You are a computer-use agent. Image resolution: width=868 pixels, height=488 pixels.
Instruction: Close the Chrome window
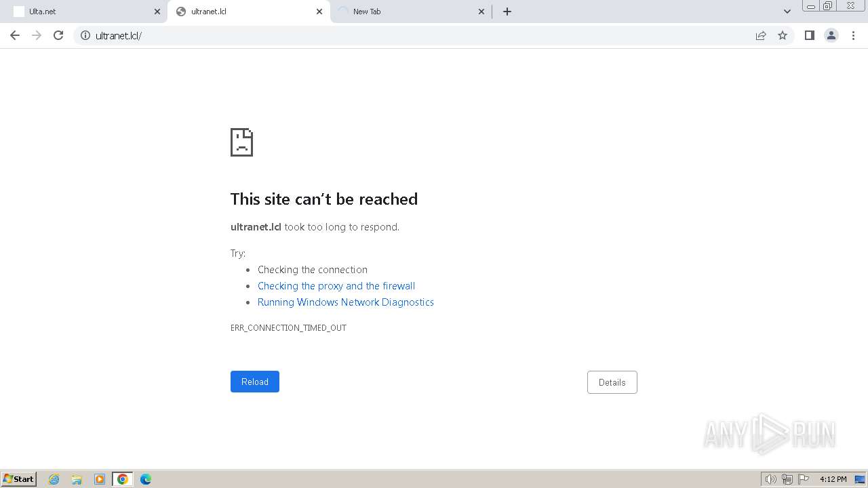(850, 6)
